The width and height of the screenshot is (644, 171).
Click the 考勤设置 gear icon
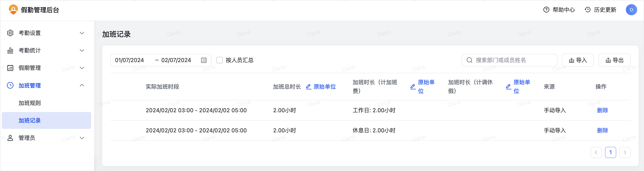click(10, 33)
